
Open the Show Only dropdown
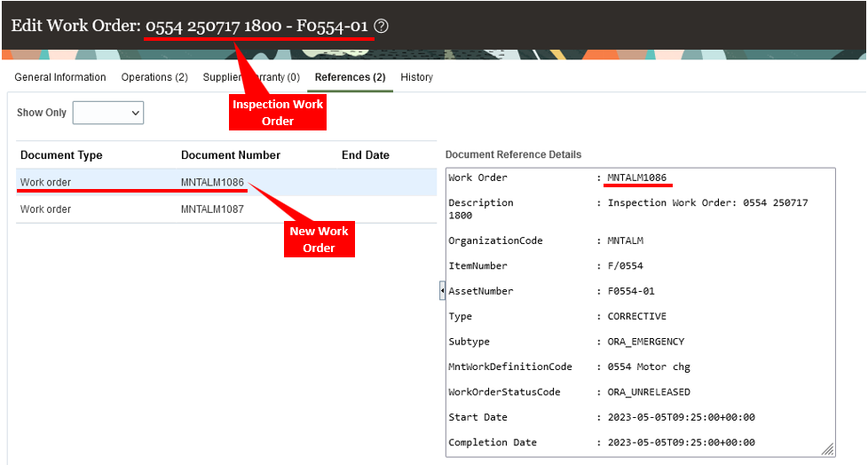click(x=108, y=113)
